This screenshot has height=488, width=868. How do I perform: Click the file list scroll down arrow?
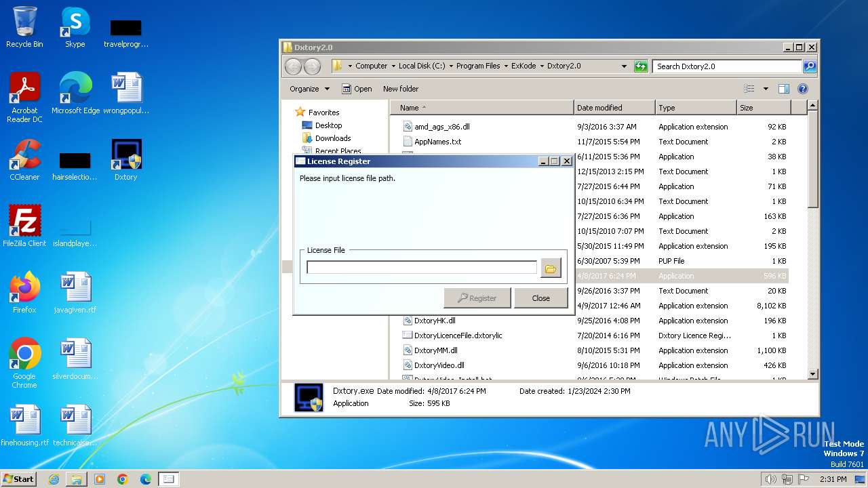(x=813, y=374)
